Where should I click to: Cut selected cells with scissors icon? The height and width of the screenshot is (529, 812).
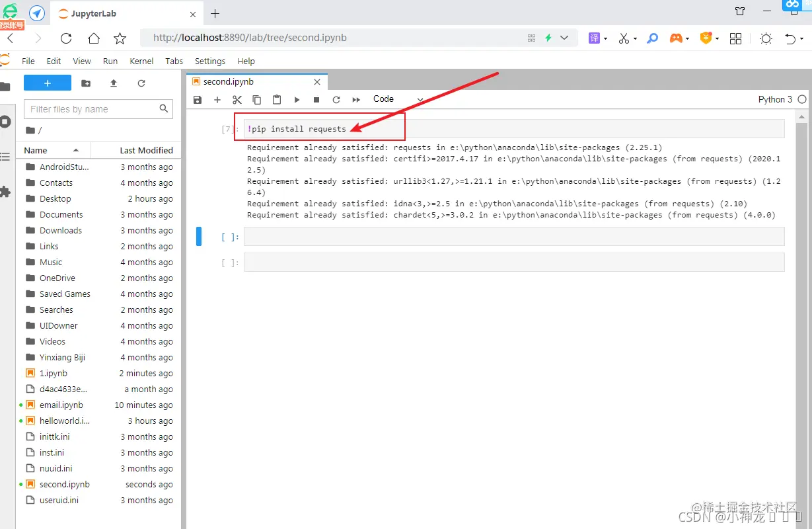(x=237, y=100)
